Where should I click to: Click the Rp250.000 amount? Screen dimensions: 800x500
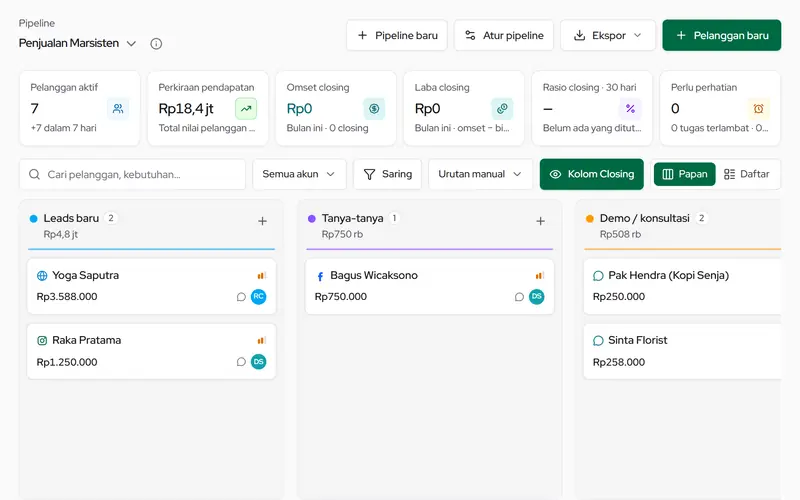point(618,297)
